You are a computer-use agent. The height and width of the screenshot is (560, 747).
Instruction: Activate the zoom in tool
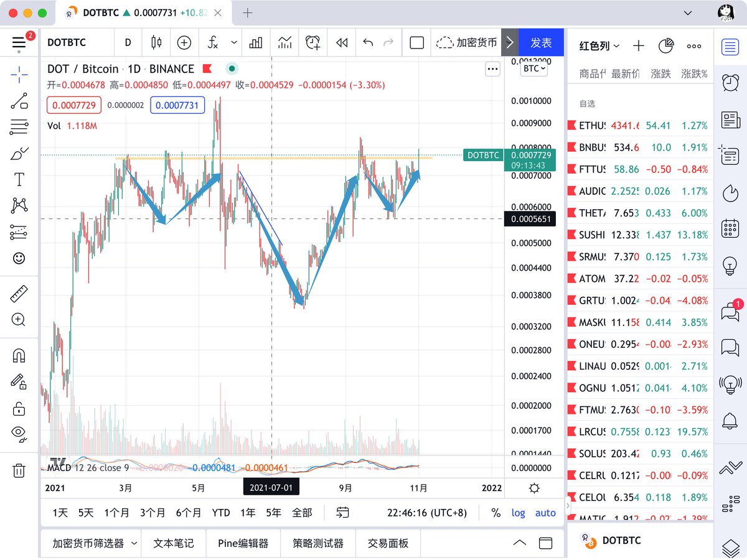point(19,320)
